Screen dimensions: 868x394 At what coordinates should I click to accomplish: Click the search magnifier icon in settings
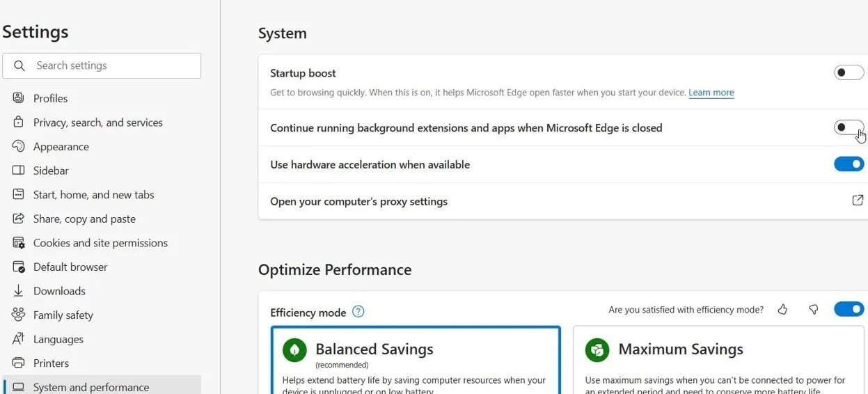pos(19,65)
